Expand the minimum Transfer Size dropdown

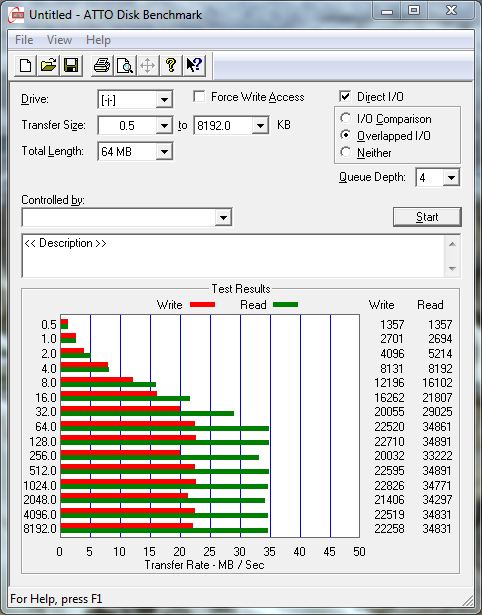click(164, 126)
